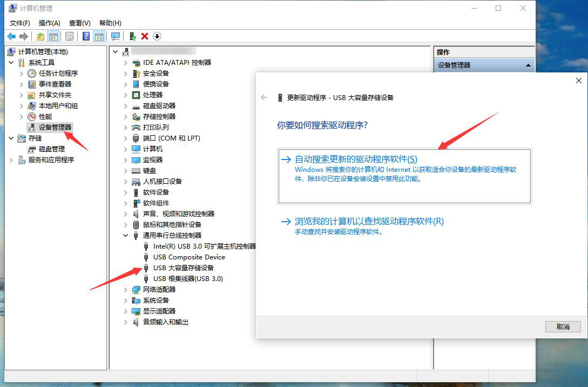Click the Up one level folder icon
The height and width of the screenshot is (387, 588).
[40, 36]
